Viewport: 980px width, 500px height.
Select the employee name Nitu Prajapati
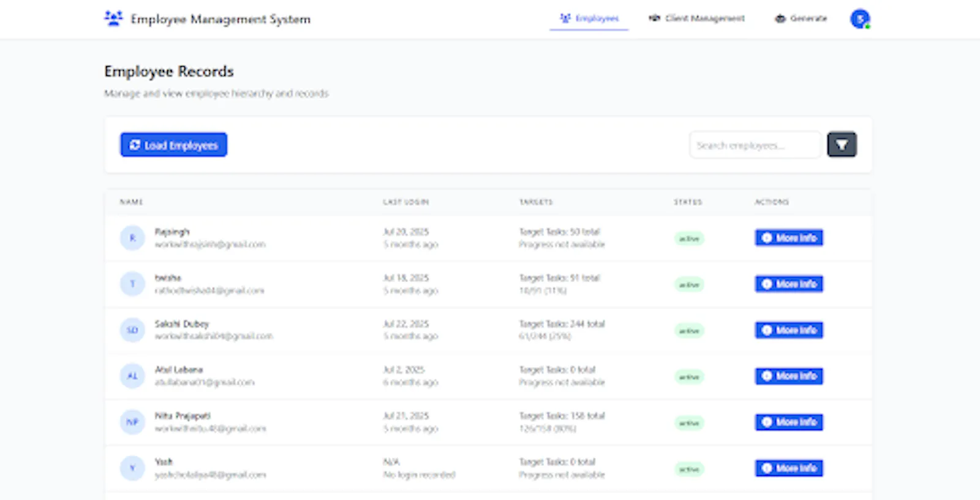183,415
